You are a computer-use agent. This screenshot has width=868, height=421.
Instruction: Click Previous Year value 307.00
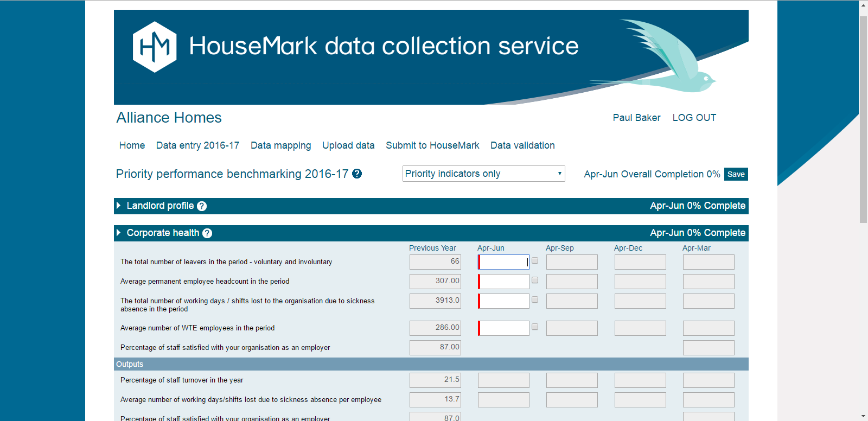(435, 282)
